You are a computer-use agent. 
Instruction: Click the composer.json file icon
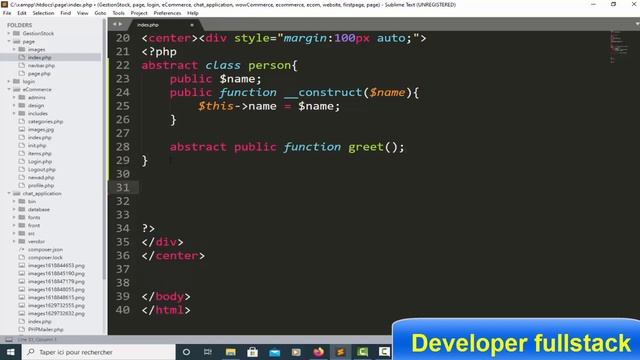point(22,249)
